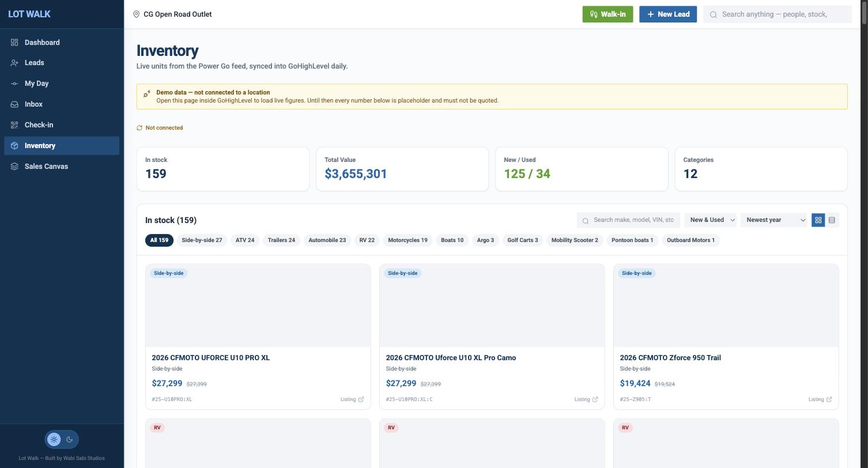
Task: Filter by Pontoon boats 1 chip
Action: tap(632, 240)
